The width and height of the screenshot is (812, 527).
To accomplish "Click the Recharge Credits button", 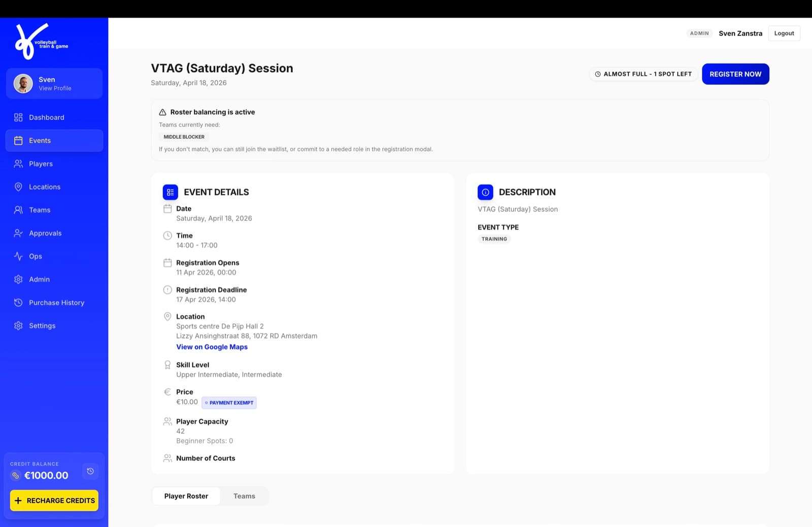I will click(x=54, y=501).
